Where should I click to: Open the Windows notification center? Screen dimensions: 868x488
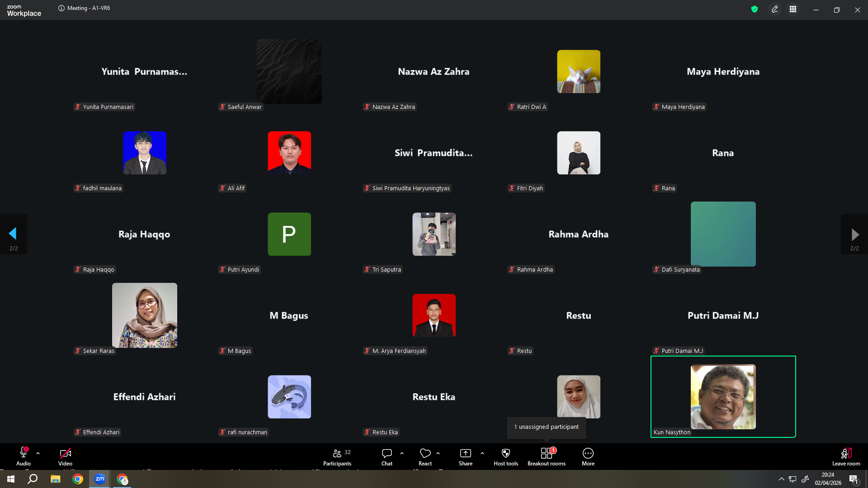[x=854, y=479]
